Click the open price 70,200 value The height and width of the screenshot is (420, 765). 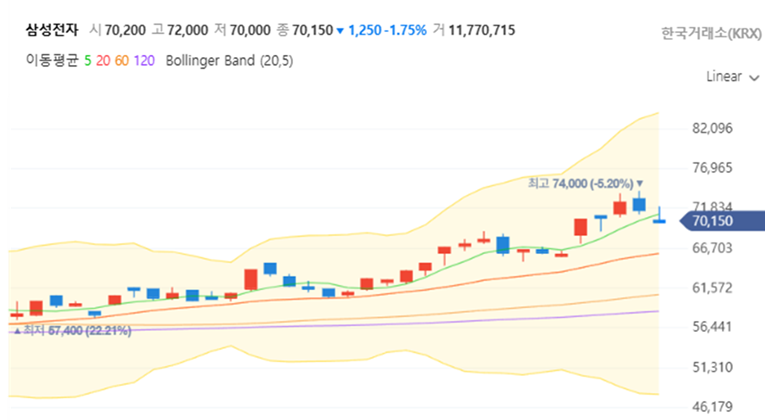click(x=125, y=30)
